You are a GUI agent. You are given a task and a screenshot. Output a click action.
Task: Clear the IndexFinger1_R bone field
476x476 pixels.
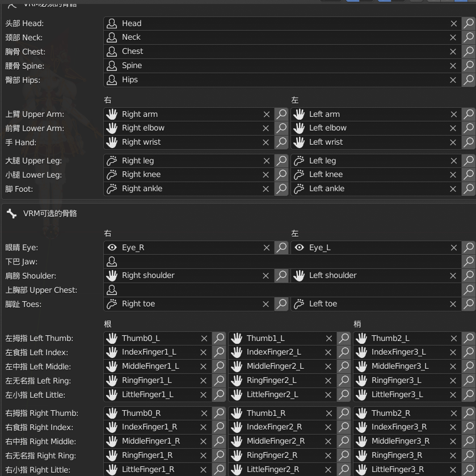coord(204,427)
